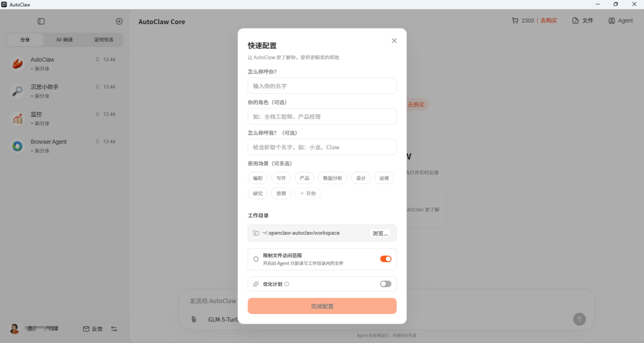This screenshot has height=343, width=644.
Task: Click the new chat plus icon
Action: point(119,21)
